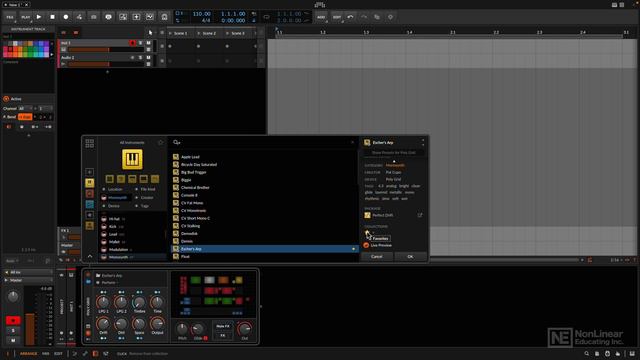Pick a color from the track color palette
The image size is (640, 360).
26,49
